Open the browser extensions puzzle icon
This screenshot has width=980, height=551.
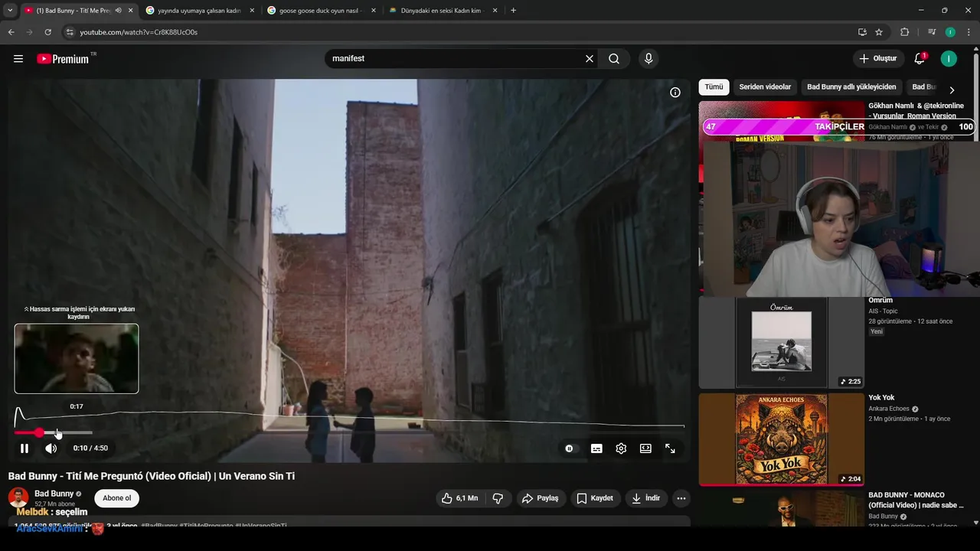point(905,32)
